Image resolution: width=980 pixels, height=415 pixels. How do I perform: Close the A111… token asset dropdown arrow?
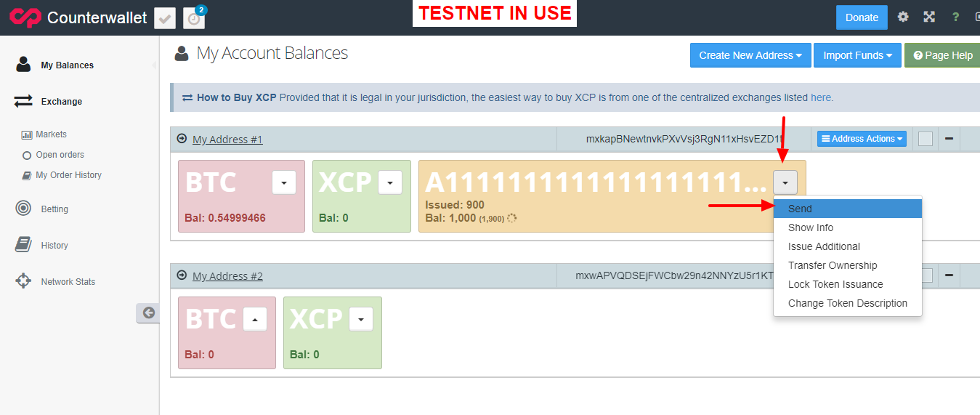pos(785,182)
